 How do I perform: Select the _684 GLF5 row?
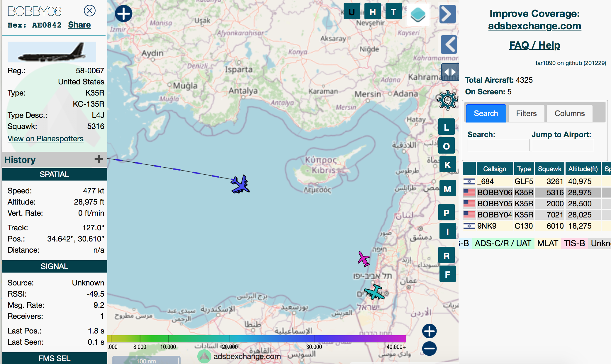537,181
